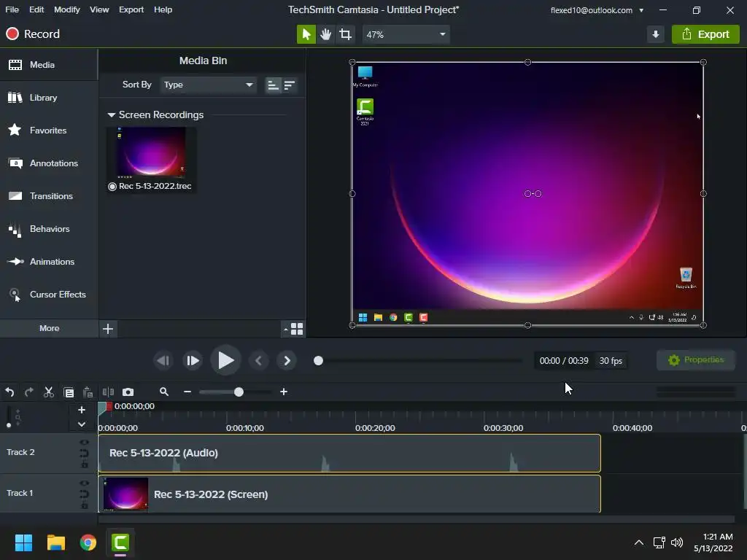Redo the last action
Viewport: 747px width, 560px height.
coord(29,392)
